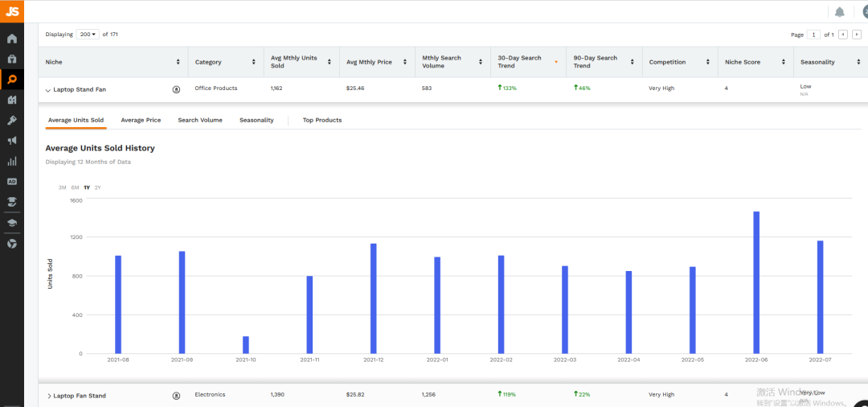Viewport: 868px width, 407px height.
Task: Click the 2021-12 bar in chart
Action: tap(373, 298)
